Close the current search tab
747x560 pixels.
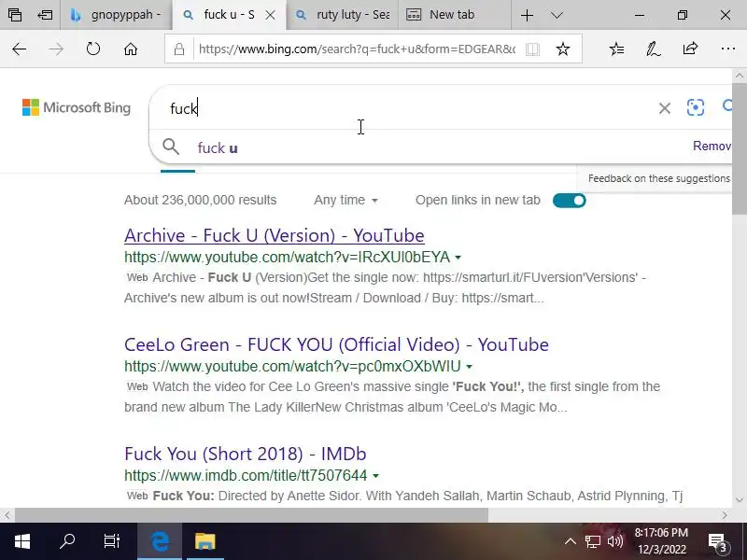click(x=270, y=15)
